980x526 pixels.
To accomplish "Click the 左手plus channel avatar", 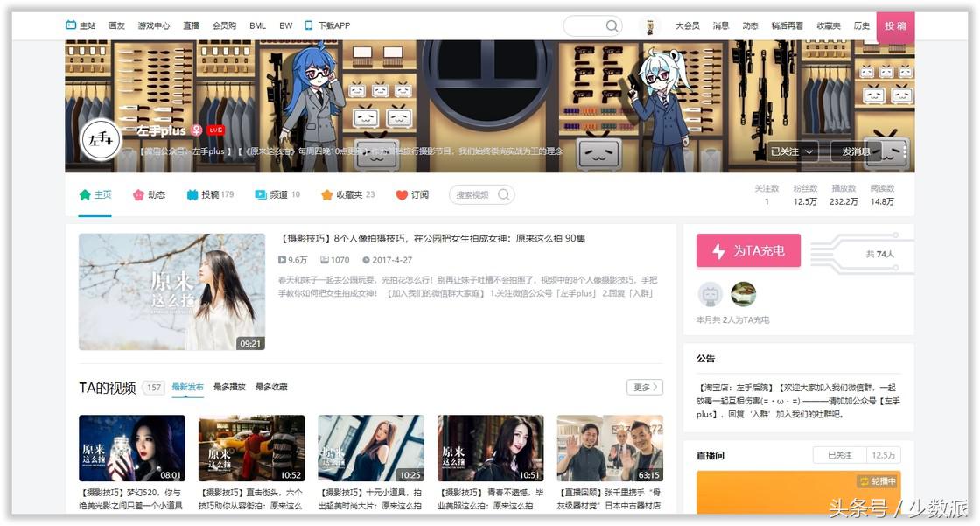I will coord(101,139).
